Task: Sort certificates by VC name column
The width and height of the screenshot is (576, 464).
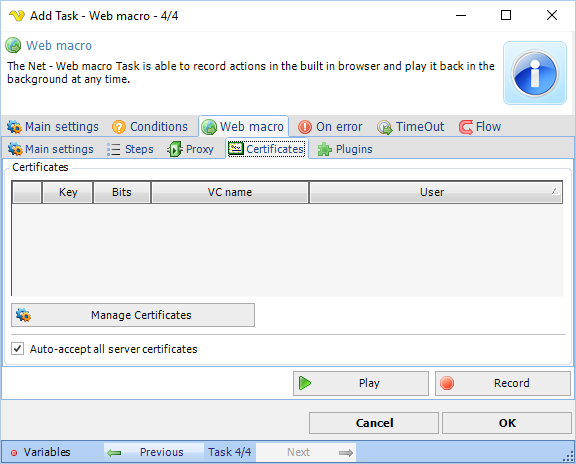Action: pyautogui.click(x=230, y=192)
